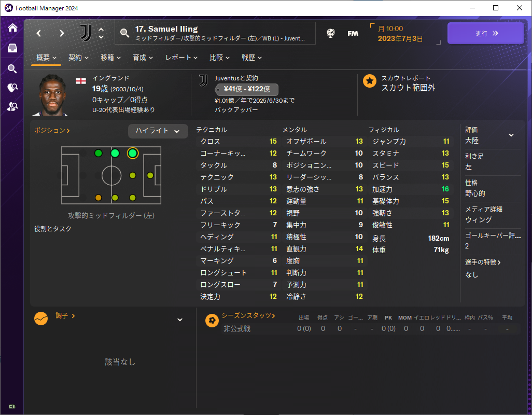The image size is (532, 415).
Task: Click the メンタル column header
Action: tap(295, 130)
